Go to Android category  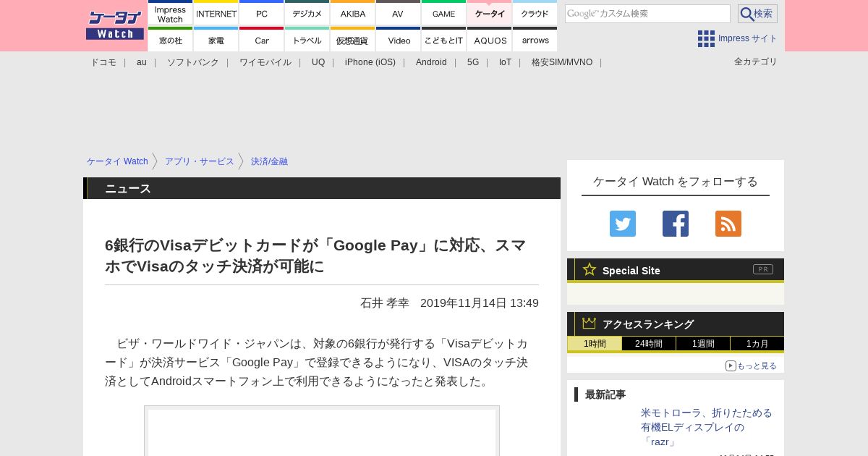431,62
